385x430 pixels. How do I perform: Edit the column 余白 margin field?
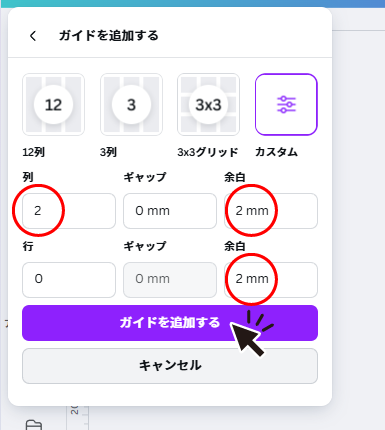[271, 211]
